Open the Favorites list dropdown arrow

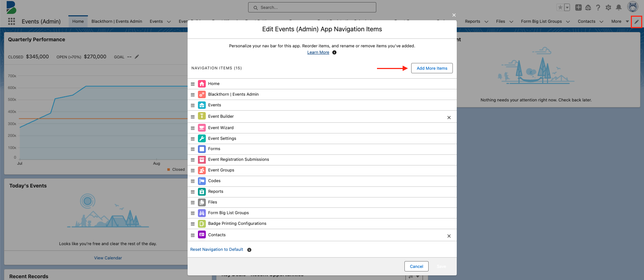567,7
